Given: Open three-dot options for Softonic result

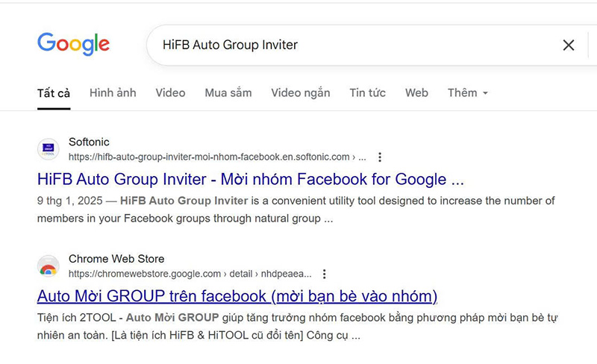Looking at the screenshot, I should pyautogui.click(x=380, y=157).
